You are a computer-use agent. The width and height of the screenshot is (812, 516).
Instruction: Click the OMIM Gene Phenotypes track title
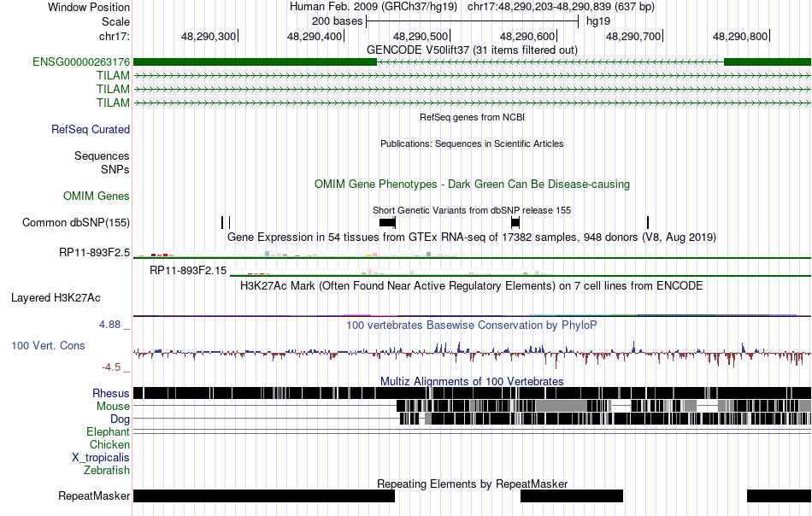coord(473,185)
